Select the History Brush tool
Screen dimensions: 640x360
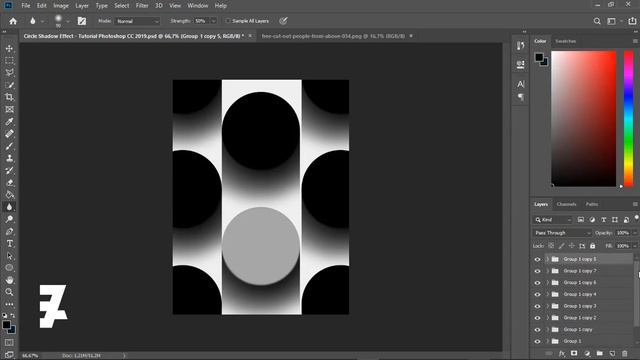9,170
